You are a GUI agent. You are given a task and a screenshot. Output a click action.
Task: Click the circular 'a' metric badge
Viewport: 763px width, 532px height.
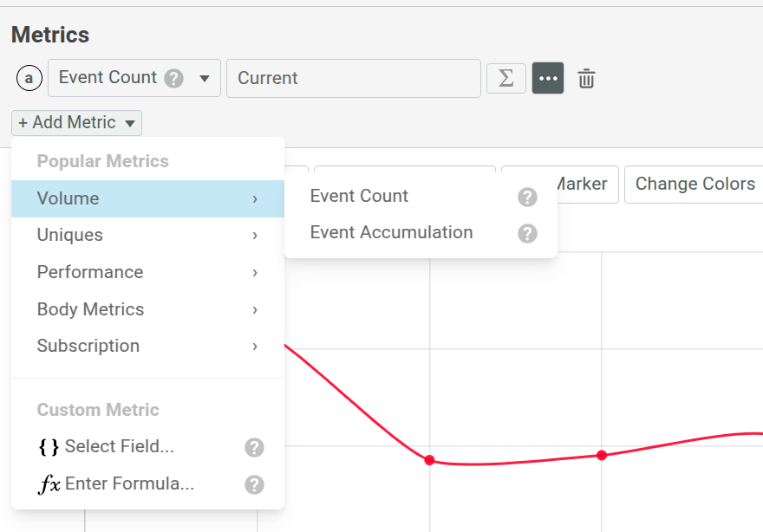pyautogui.click(x=29, y=78)
